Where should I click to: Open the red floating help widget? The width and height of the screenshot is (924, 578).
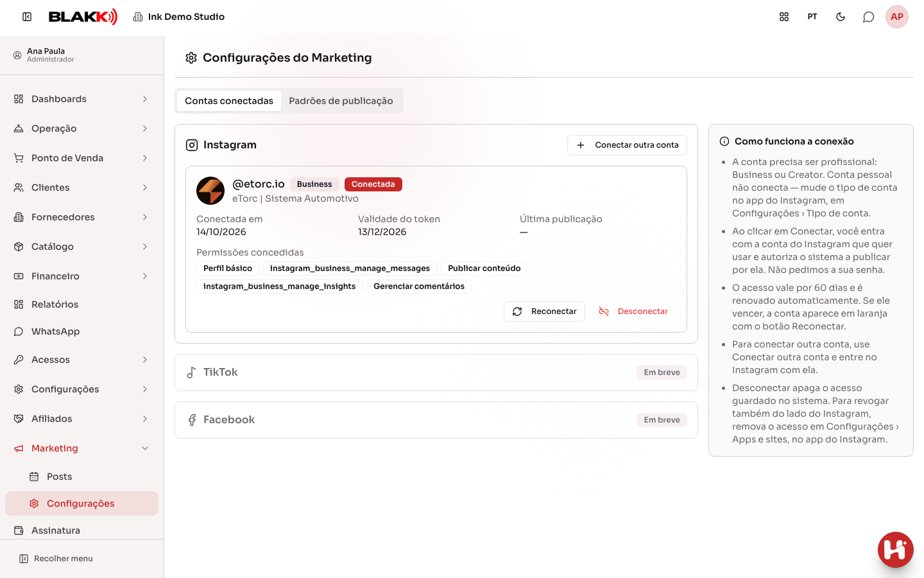click(896, 550)
